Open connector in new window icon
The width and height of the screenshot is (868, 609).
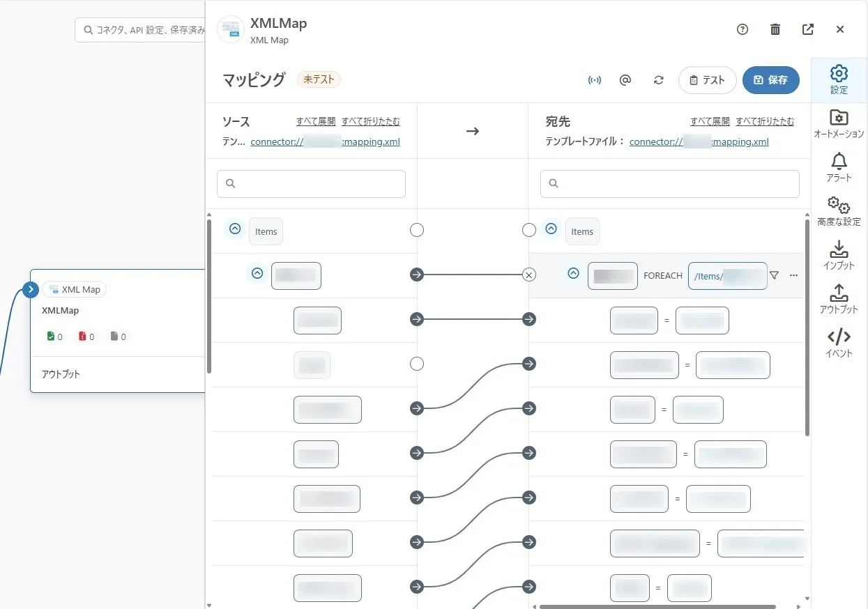click(808, 29)
